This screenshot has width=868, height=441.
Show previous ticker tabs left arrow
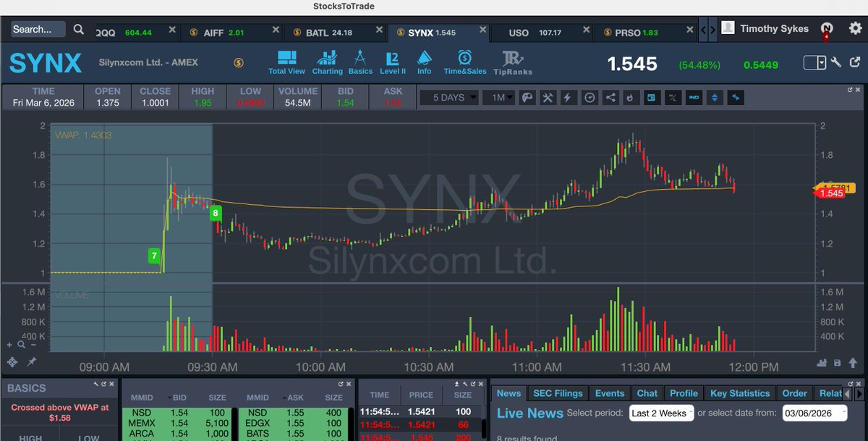pyautogui.click(x=705, y=30)
